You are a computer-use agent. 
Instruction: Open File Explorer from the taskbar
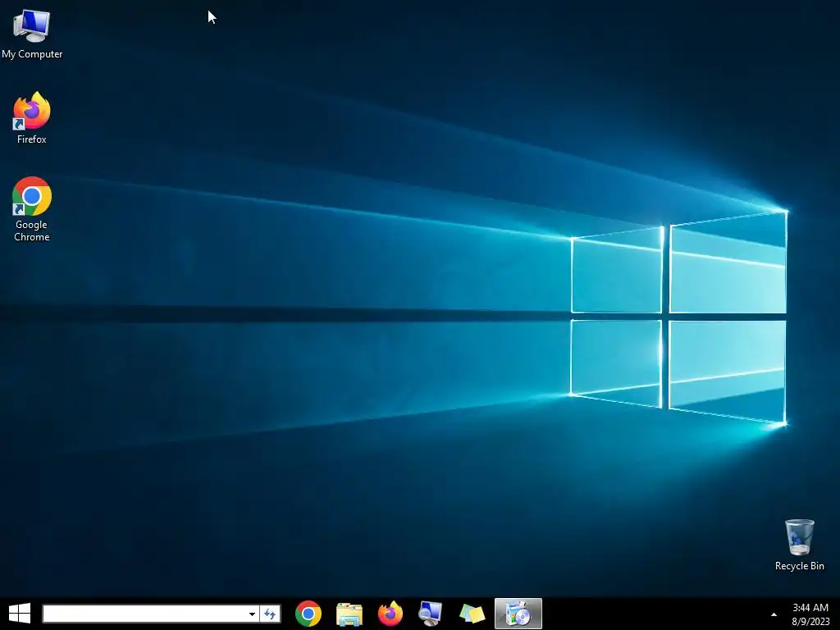tap(349, 614)
